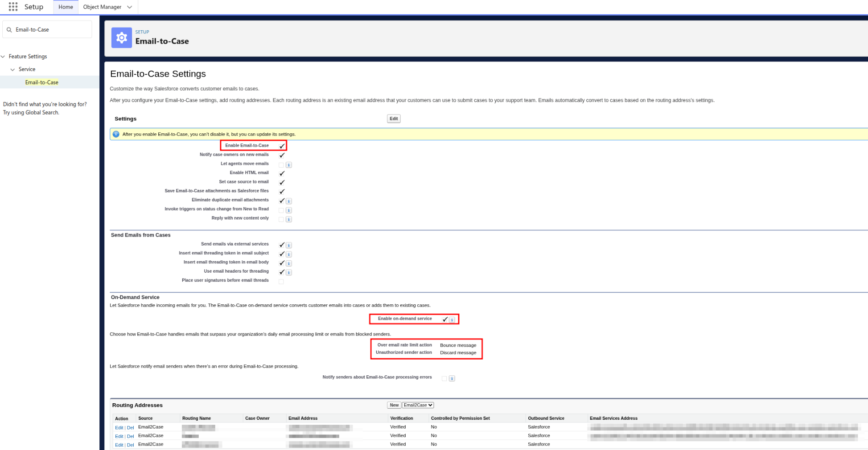Open info icon for Notify senders about processing errors
This screenshot has height=450, width=868.
coord(452,379)
